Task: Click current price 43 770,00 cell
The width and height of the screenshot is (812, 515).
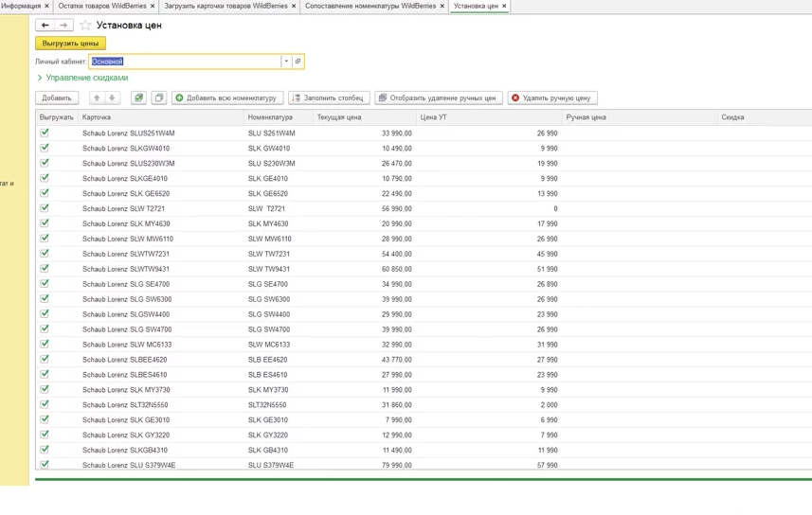Action: 397,360
